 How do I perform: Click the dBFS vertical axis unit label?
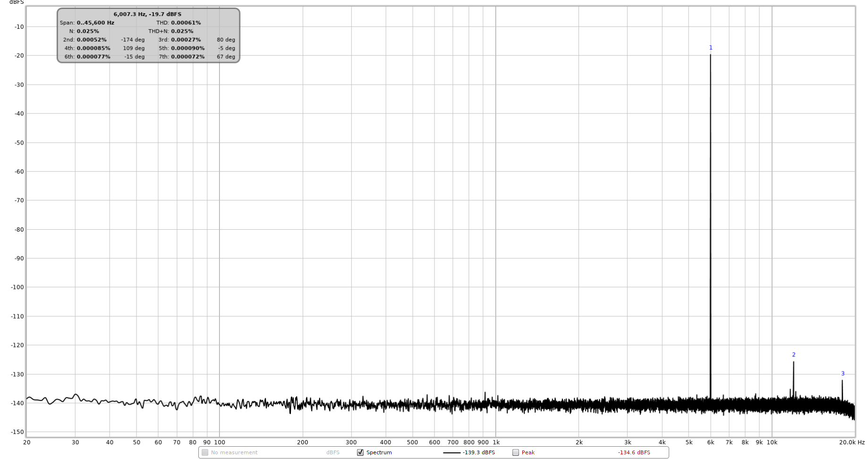(17, 2)
